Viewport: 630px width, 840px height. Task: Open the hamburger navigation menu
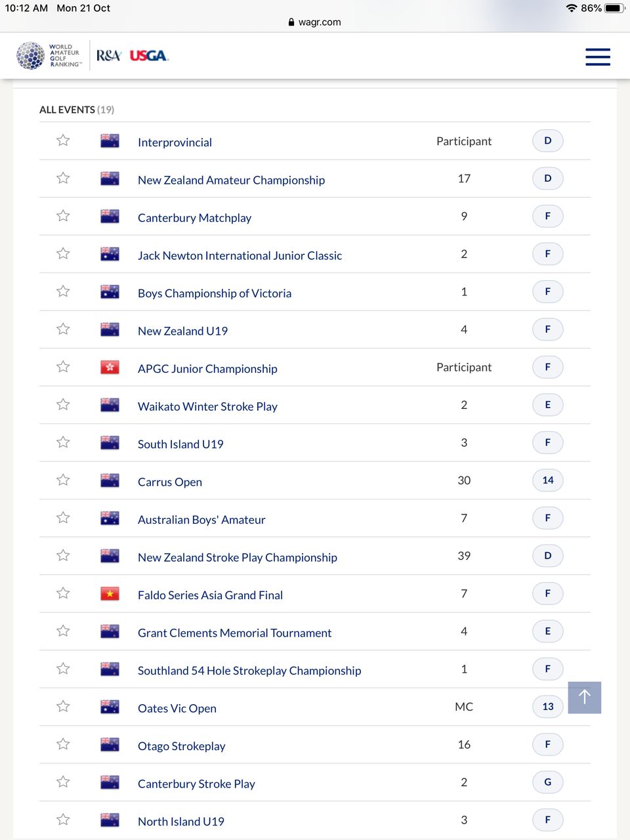(x=598, y=56)
